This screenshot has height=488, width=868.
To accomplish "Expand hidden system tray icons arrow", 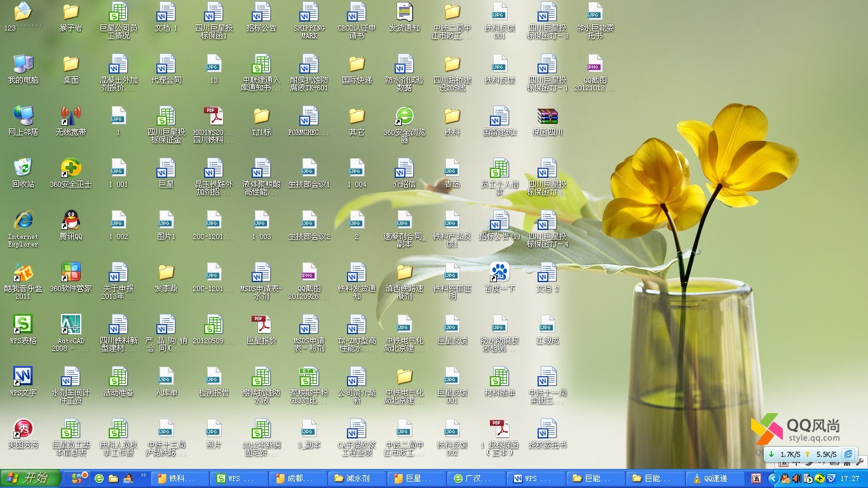I will click(773, 478).
